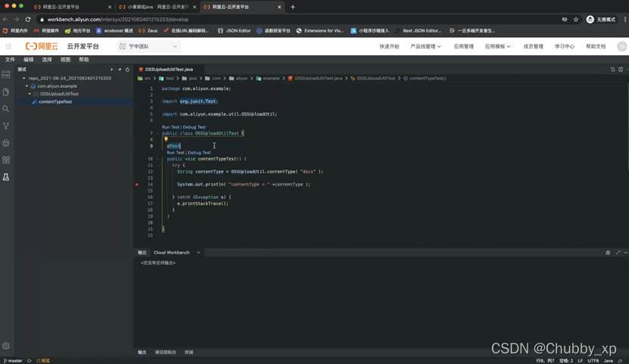This screenshot has width=629, height=364.
Task: Select the contentTypeTest tree item
Action: click(55, 102)
